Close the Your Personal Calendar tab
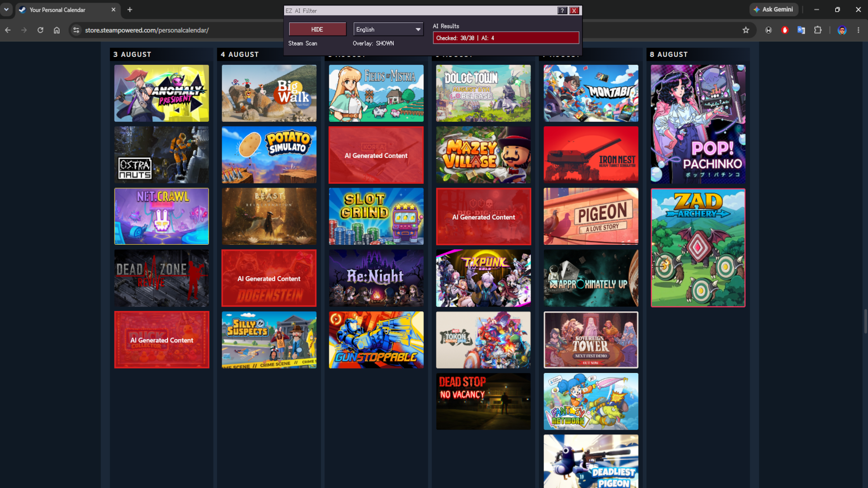 (x=113, y=9)
